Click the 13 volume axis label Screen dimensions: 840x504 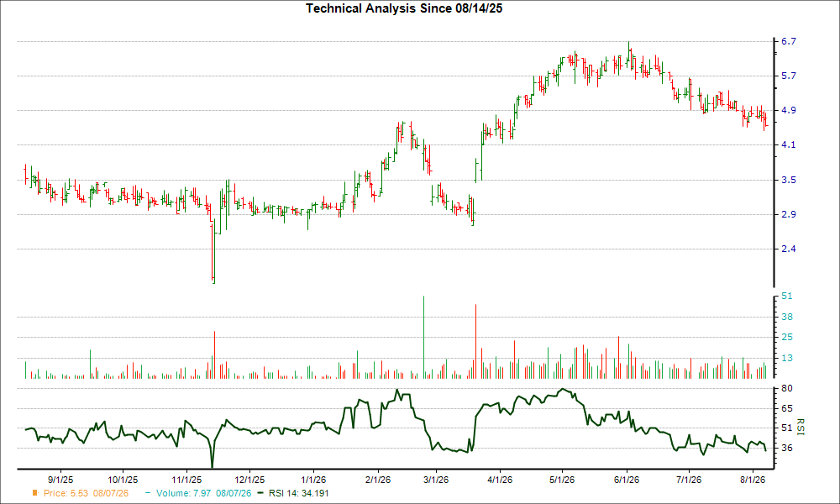[x=787, y=358]
